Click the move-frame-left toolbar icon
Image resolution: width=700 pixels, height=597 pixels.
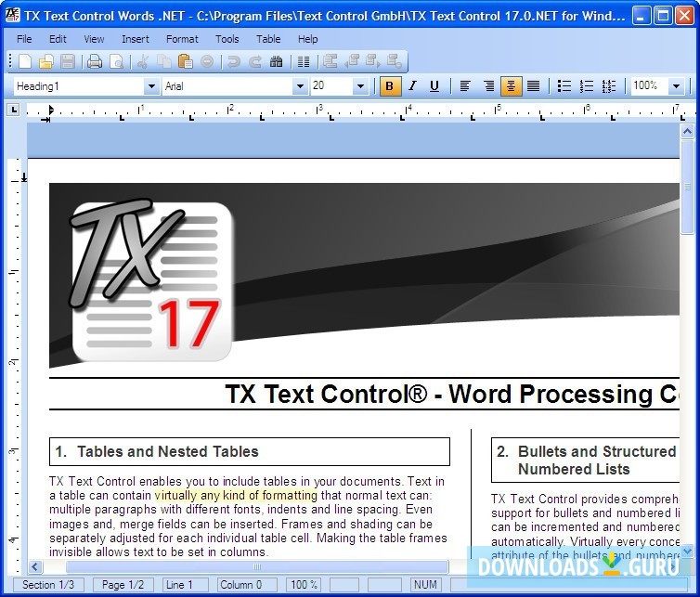(x=352, y=61)
